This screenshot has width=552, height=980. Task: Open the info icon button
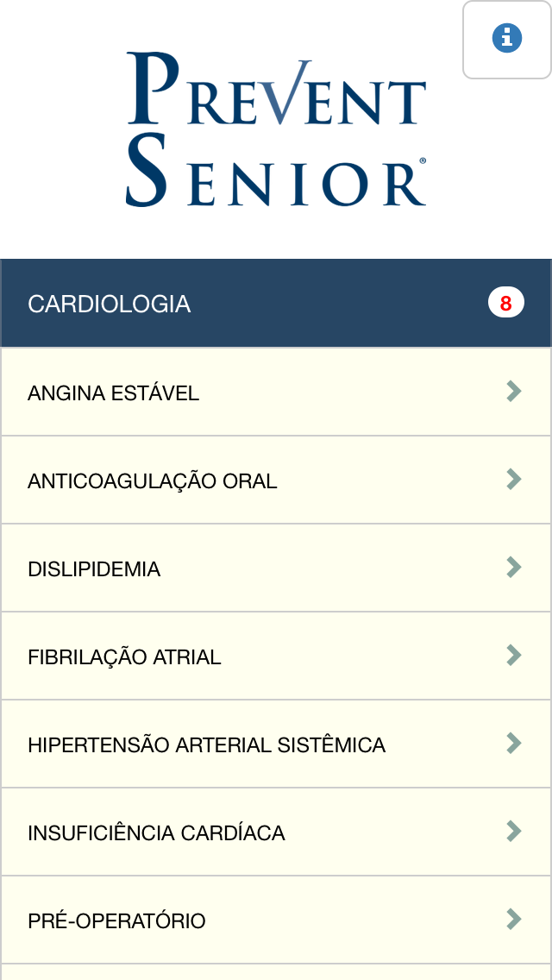click(x=507, y=40)
